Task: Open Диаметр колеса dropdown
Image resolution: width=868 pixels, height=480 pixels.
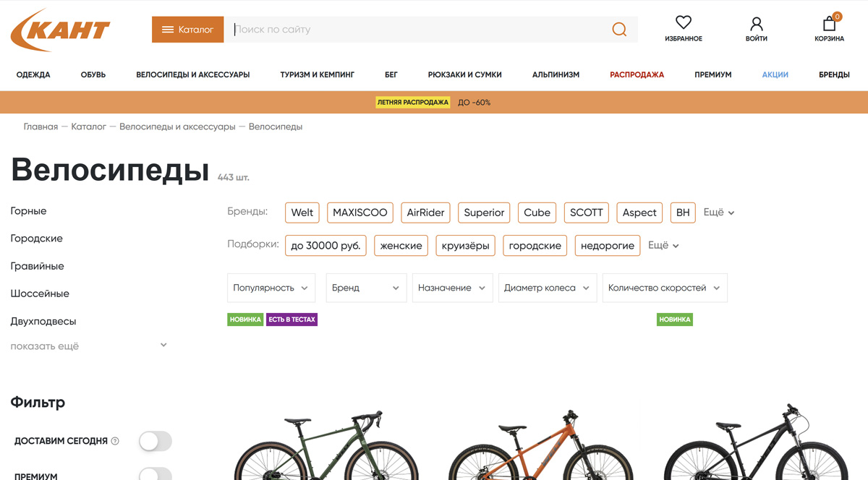Action: pyautogui.click(x=548, y=288)
